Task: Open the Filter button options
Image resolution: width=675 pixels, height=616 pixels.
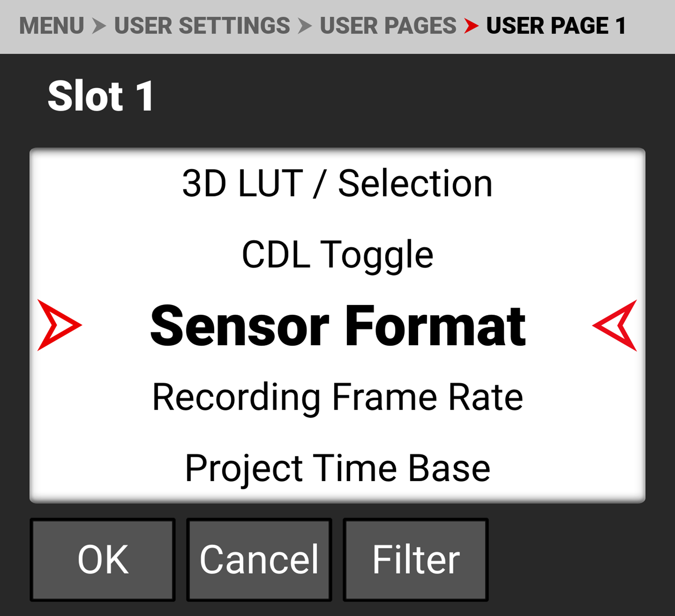Action: click(x=415, y=560)
